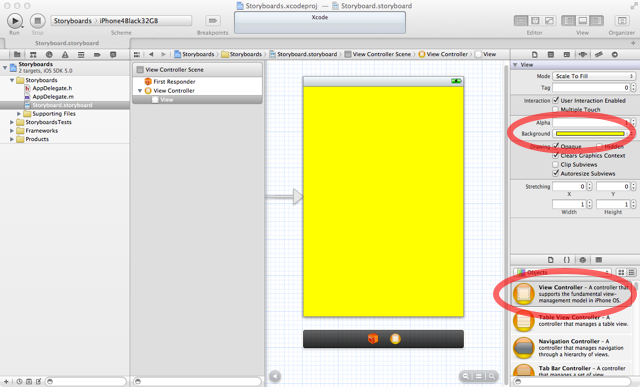The height and width of the screenshot is (387, 640).
Task: Toggle the Breakpoints button
Action: click(x=212, y=20)
